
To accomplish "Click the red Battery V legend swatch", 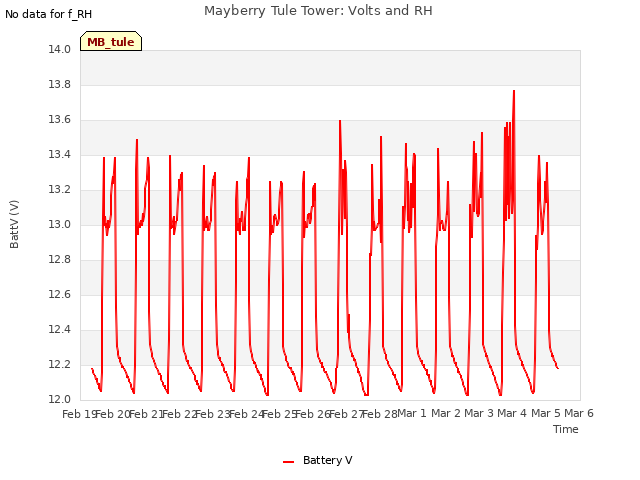I will (289, 462).
